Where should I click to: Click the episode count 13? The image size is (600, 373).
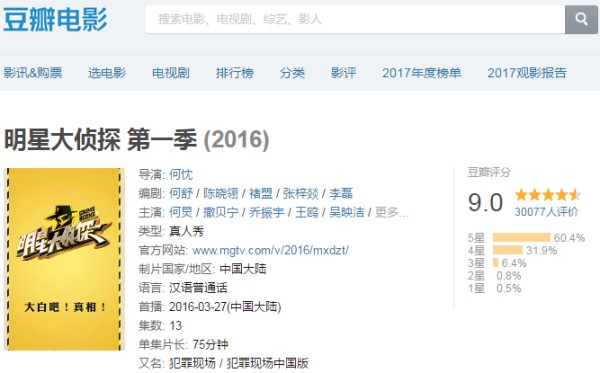pos(176,326)
